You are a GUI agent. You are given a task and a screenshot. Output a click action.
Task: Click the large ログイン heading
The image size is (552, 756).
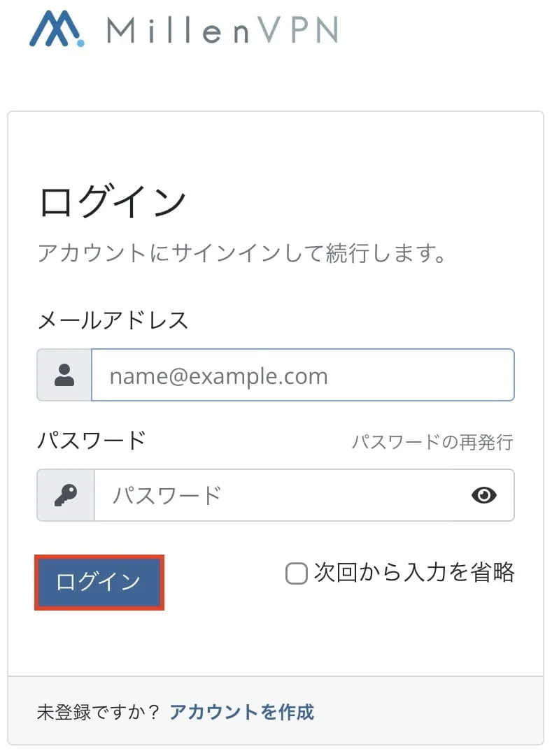(112, 201)
